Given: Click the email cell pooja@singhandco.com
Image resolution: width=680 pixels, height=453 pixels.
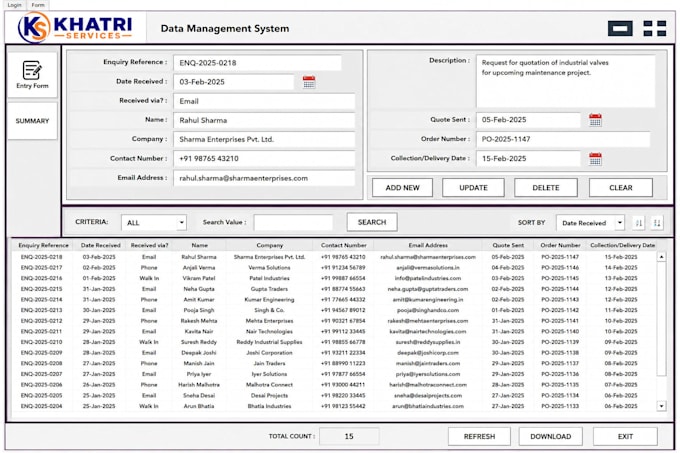Looking at the screenshot, I should (428, 310).
